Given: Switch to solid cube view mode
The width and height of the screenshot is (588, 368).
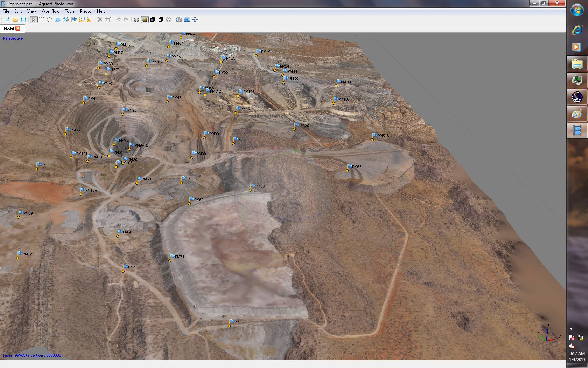Looking at the screenshot, I should [153, 20].
